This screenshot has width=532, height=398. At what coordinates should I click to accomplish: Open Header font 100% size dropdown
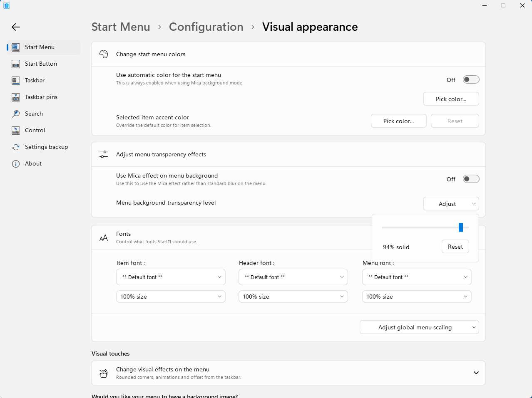point(293,297)
